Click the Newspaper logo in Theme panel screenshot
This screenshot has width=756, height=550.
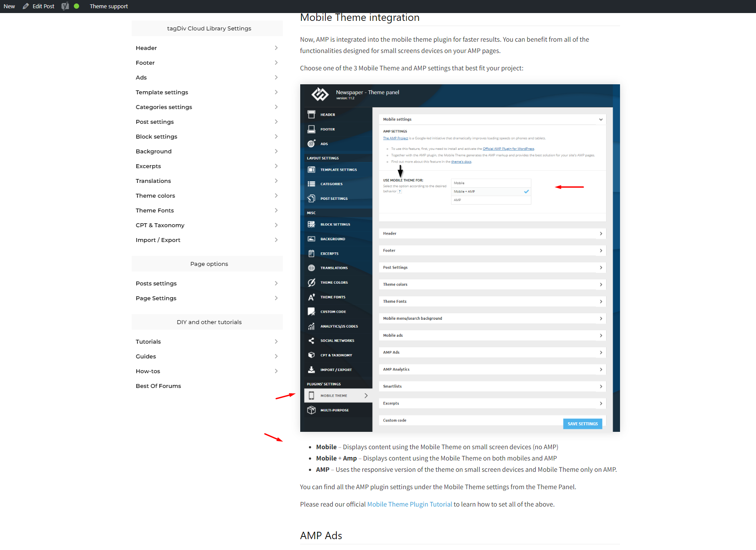tap(320, 93)
